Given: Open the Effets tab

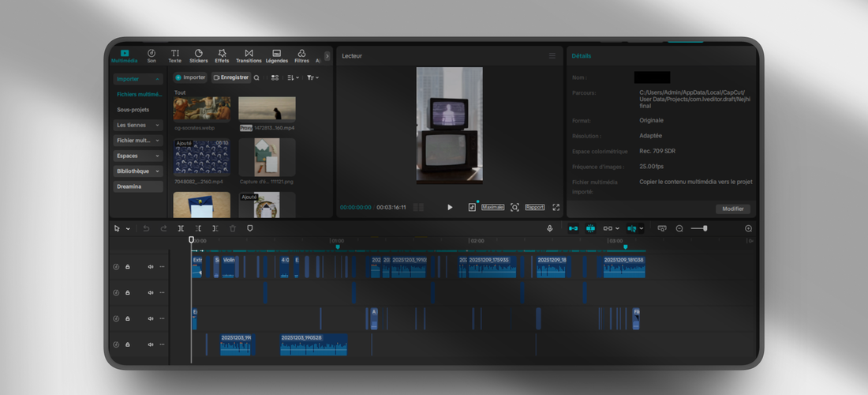Looking at the screenshot, I should click(222, 56).
